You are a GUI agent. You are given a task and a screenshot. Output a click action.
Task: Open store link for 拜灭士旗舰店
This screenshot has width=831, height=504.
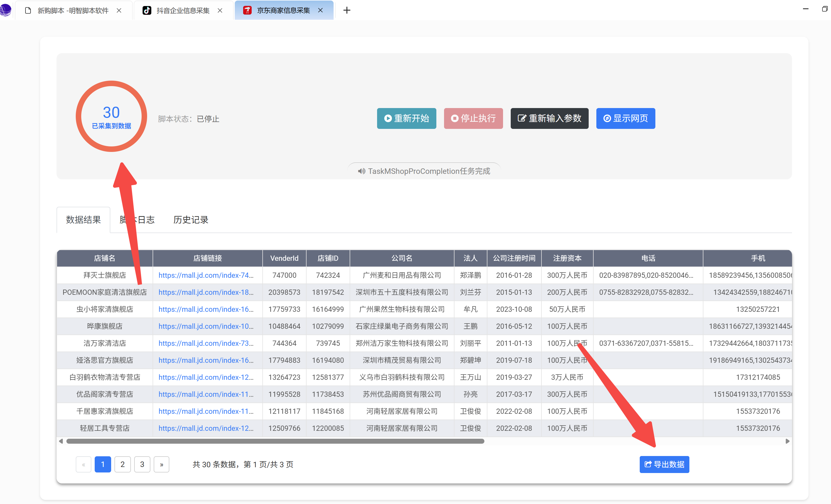(x=206, y=275)
